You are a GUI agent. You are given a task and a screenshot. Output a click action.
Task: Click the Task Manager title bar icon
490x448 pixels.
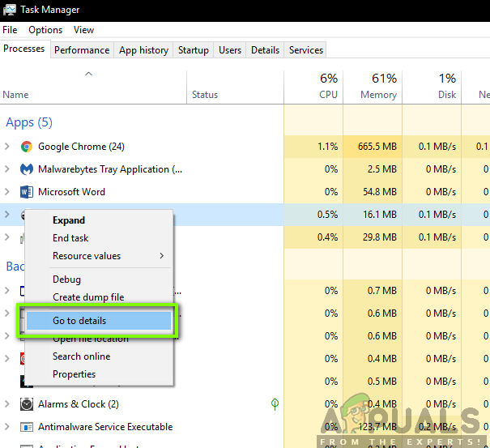[9, 10]
